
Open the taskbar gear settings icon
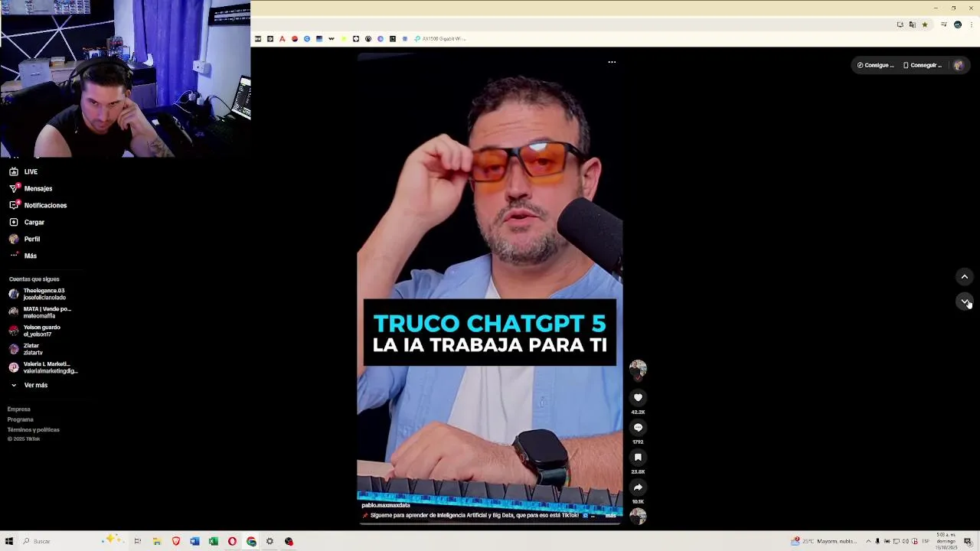pyautogui.click(x=269, y=541)
